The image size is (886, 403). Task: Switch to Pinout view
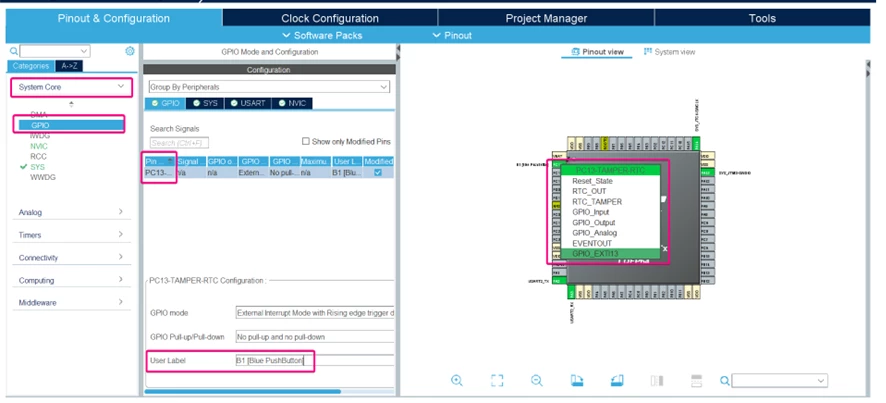[597, 51]
